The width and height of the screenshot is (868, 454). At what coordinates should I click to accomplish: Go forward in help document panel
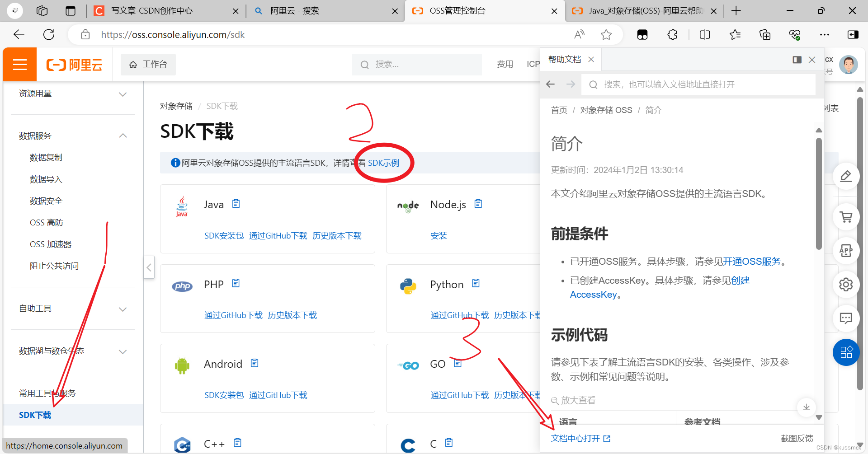coord(571,84)
